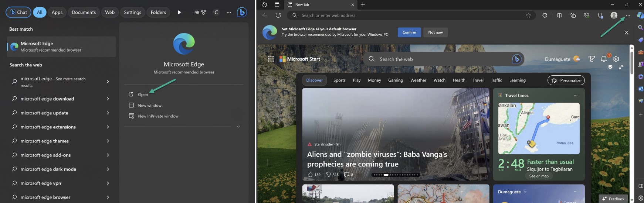Click Not now on default browser banner

coord(435,32)
